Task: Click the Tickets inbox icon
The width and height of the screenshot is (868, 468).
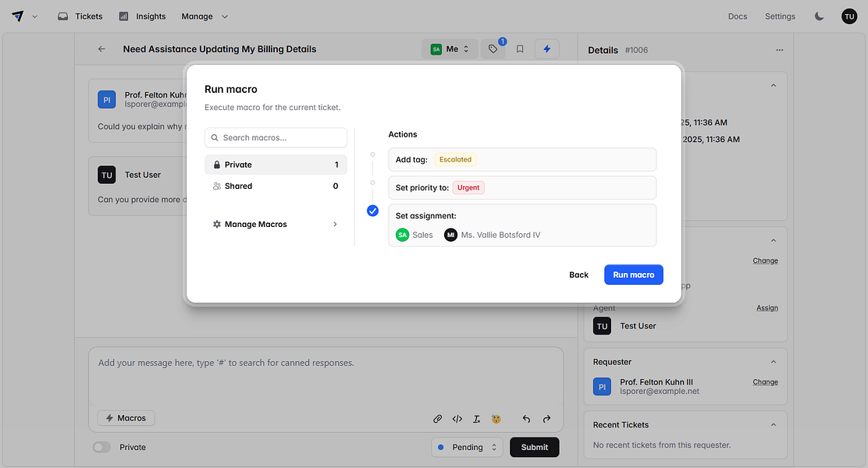Action: tap(63, 16)
